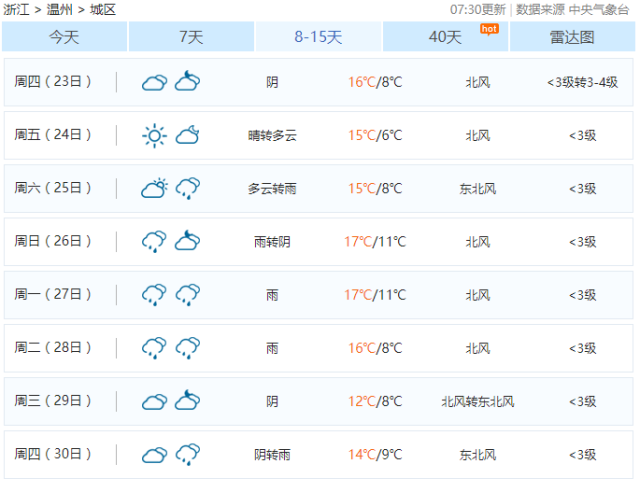Click 数据来源 中央气象台 text

pyautogui.click(x=572, y=9)
